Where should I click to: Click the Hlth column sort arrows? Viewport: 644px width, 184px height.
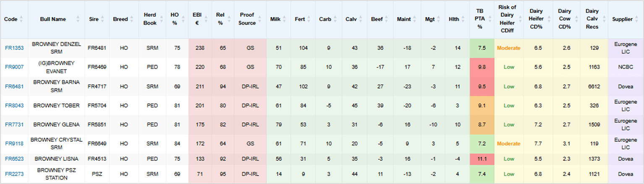463,19
